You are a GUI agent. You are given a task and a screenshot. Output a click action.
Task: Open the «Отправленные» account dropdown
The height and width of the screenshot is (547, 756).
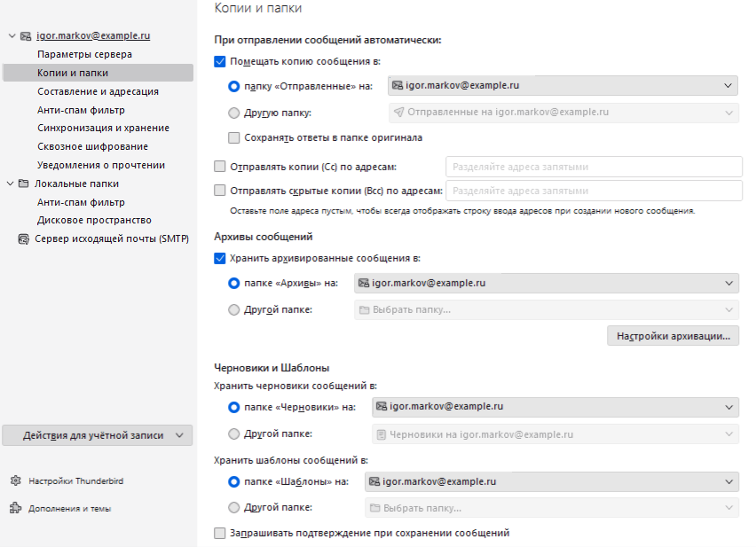(563, 86)
